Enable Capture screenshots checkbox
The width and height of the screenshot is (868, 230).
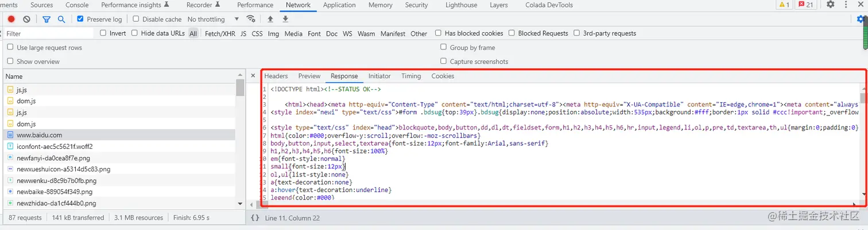point(444,62)
